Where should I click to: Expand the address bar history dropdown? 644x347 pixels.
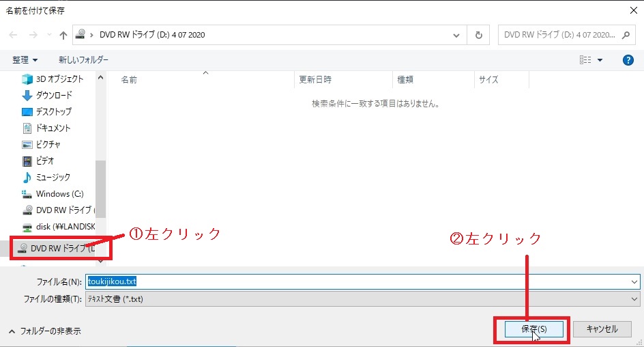coord(456,35)
